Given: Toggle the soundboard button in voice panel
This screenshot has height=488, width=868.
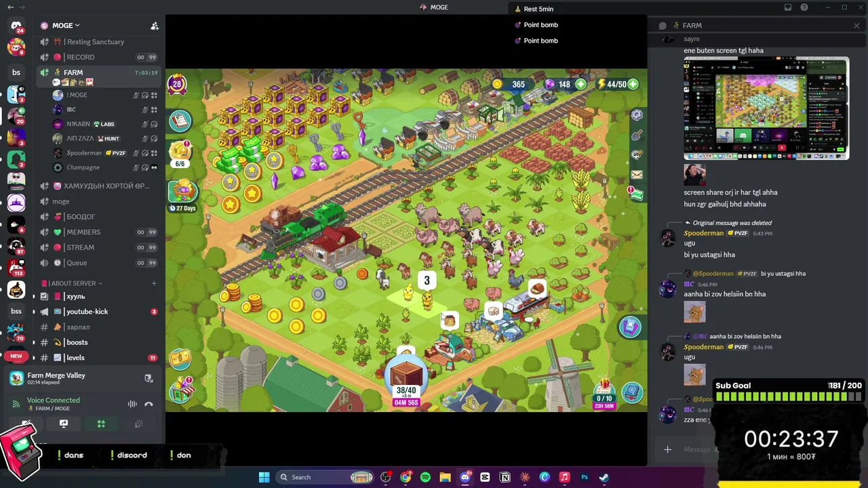Looking at the screenshot, I should click(138, 424).
